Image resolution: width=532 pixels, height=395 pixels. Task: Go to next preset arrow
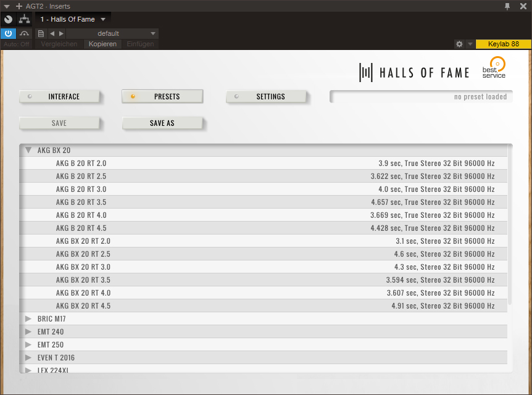click(x=61, y=33)
